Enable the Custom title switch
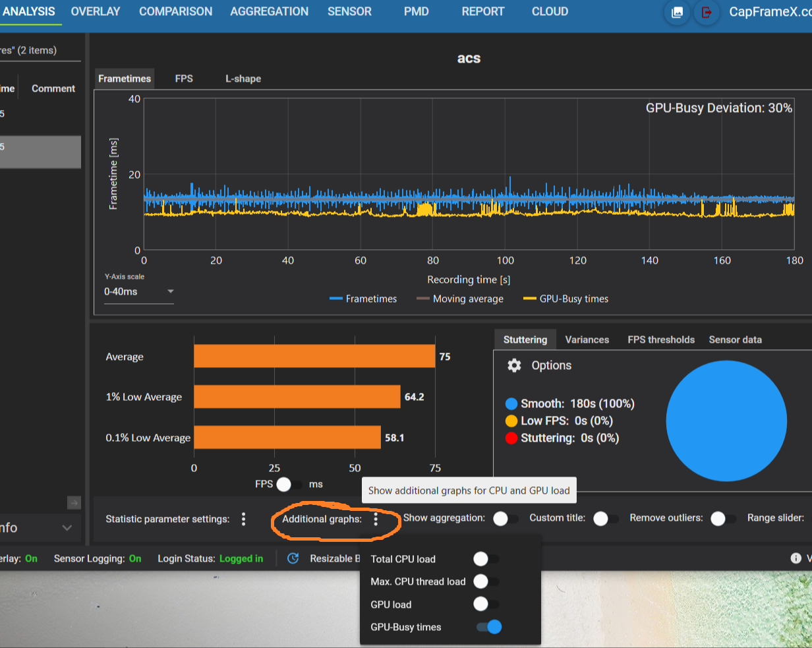 (605, 519)
